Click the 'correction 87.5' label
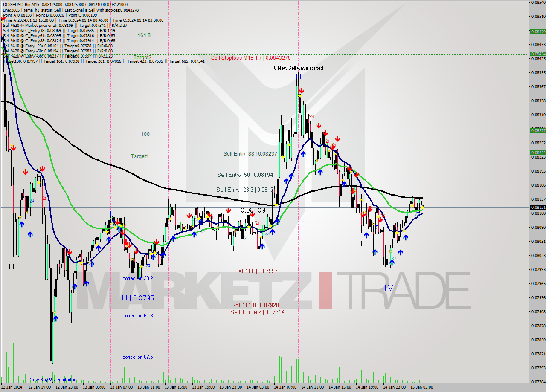Image resolution: width=546 pixels, height=392 pixels. 137,357
